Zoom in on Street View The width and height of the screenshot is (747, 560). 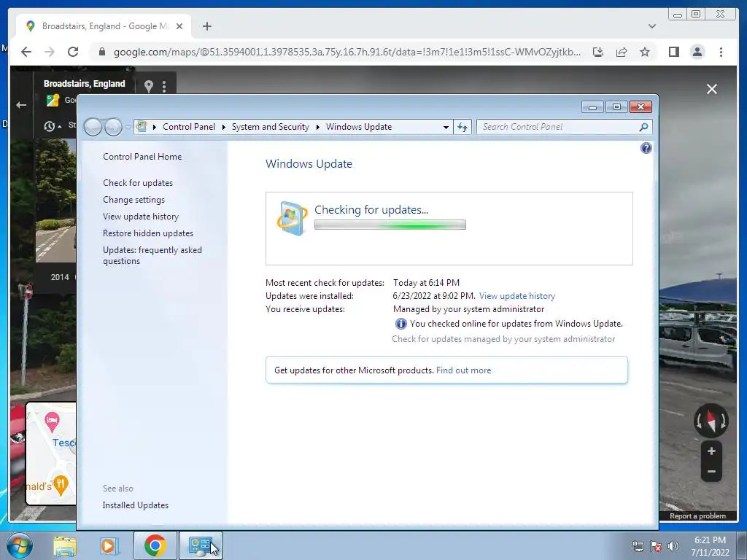[711, 451]
